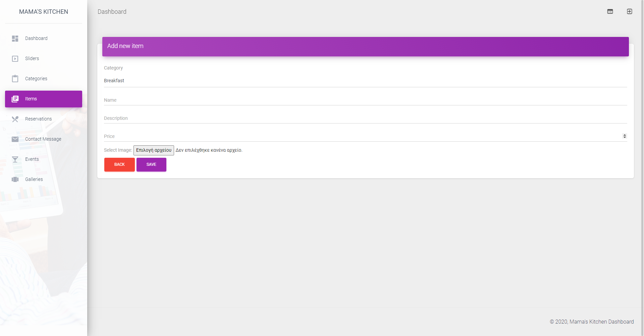Select the Items menu entry

[44, 99]
